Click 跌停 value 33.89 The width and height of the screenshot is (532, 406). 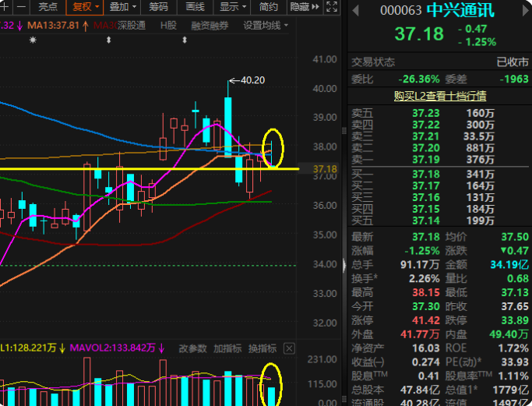click(x=515, y=320)
